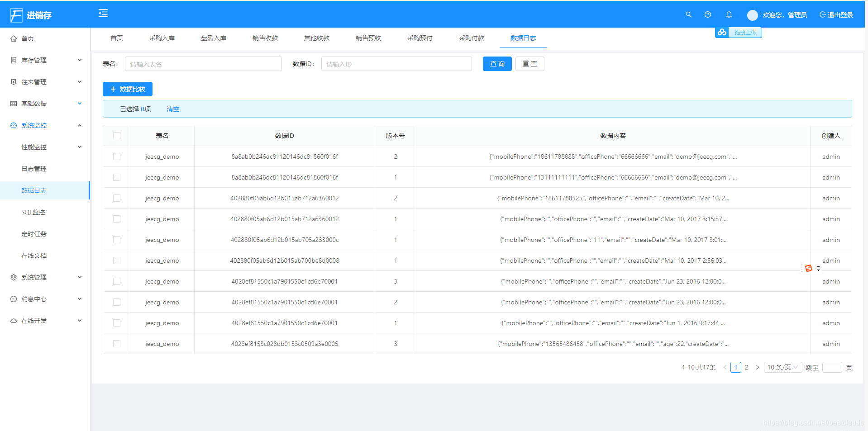Click the Sogou input method icon
868x431 pixels.
pos(809,268)
